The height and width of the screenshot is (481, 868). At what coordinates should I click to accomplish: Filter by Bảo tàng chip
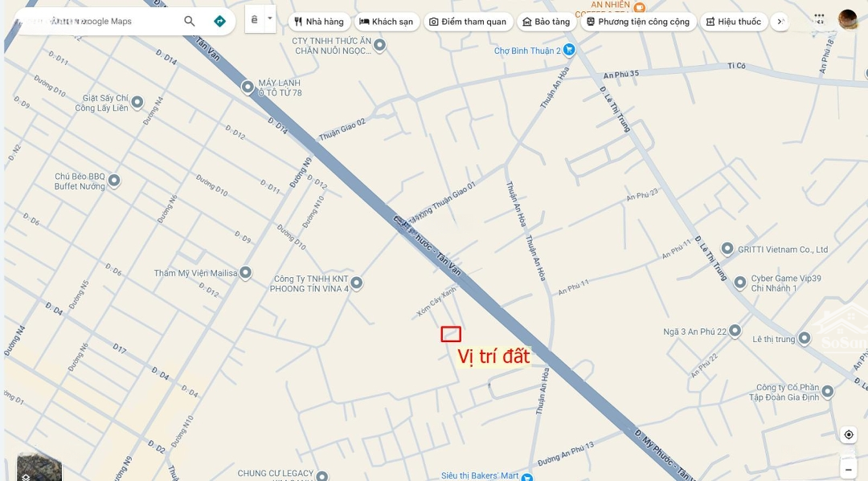coord(547,22)
